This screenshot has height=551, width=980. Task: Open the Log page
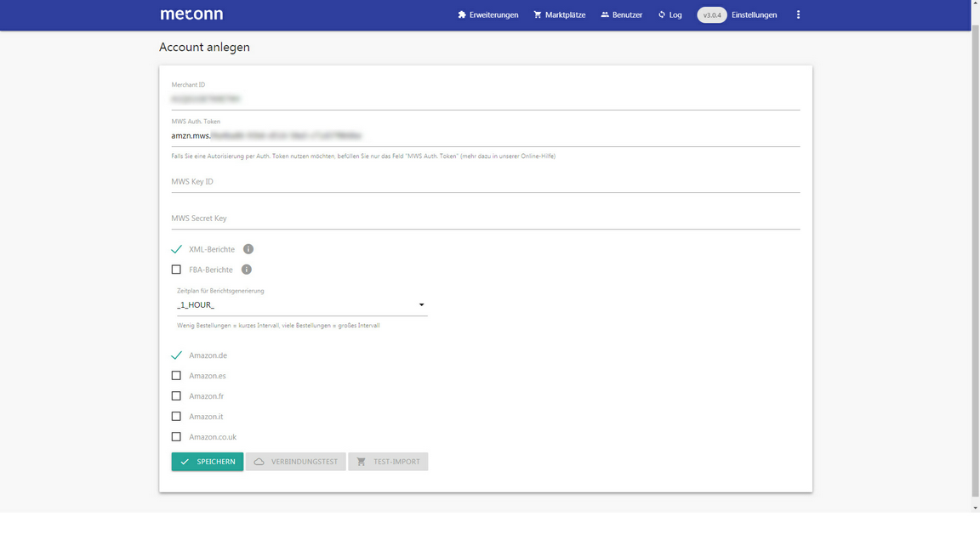669,15
